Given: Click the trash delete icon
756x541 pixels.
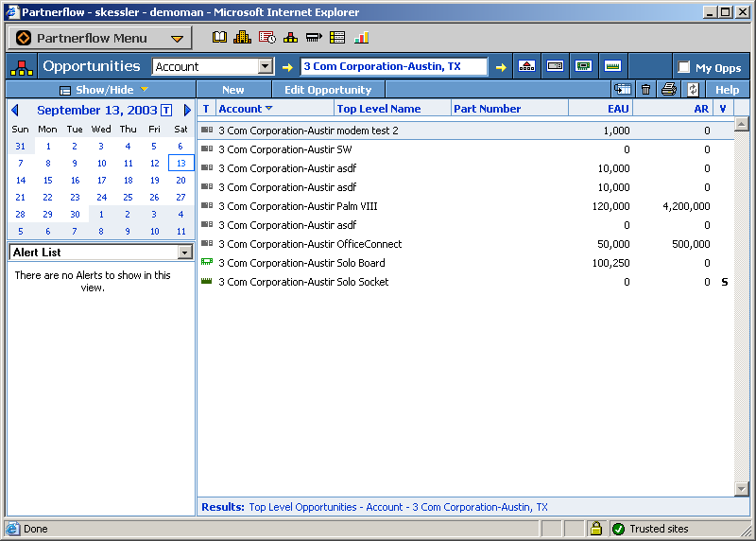Looking at the screenshot, I should (645, 89).
